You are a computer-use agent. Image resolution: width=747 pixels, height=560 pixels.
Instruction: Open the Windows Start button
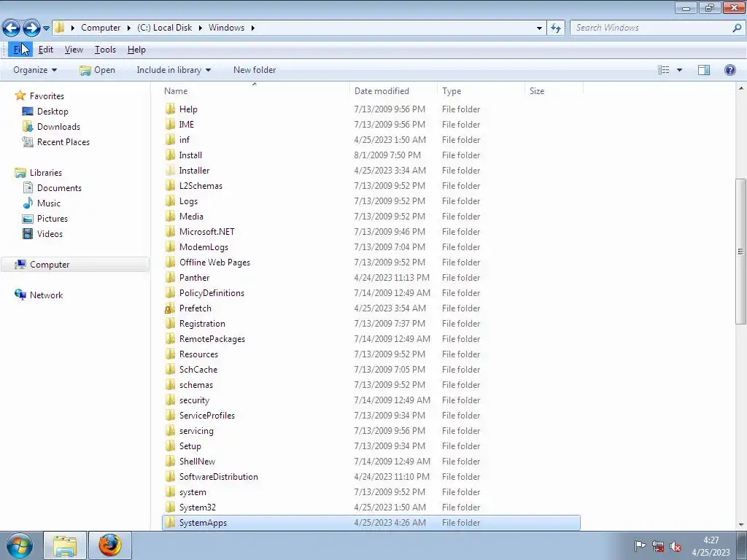[x=20, y=545]
